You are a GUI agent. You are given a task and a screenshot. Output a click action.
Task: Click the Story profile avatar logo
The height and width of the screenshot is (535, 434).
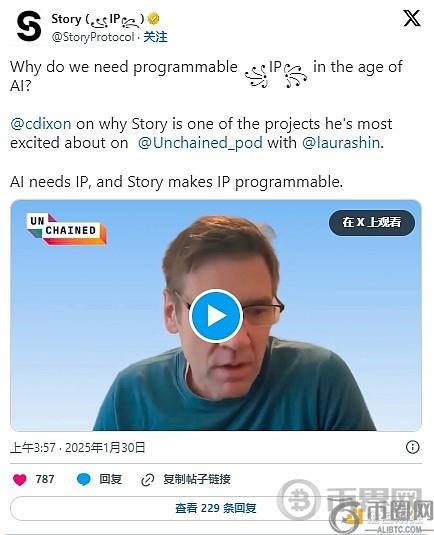coord(29,26)
